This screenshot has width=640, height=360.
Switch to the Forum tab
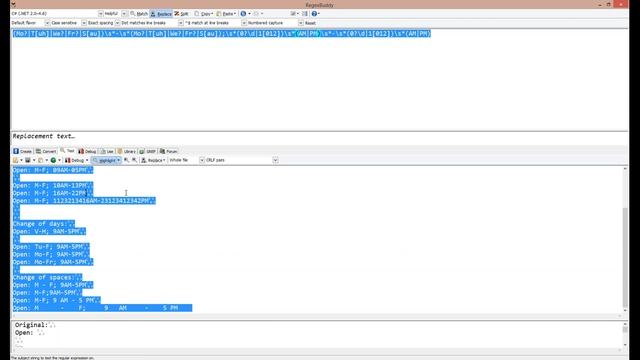[169, 151]
